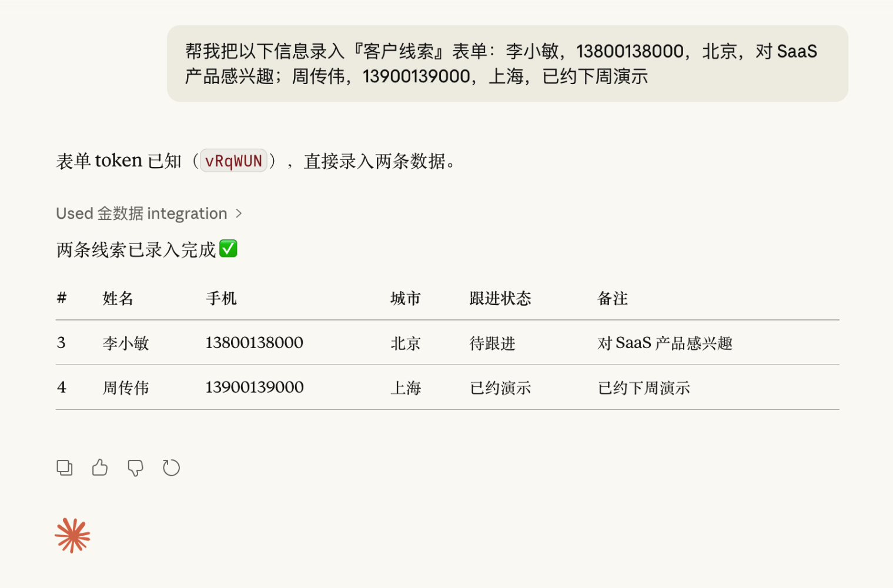Regenerate the response with retry icon

coord(171,468)
